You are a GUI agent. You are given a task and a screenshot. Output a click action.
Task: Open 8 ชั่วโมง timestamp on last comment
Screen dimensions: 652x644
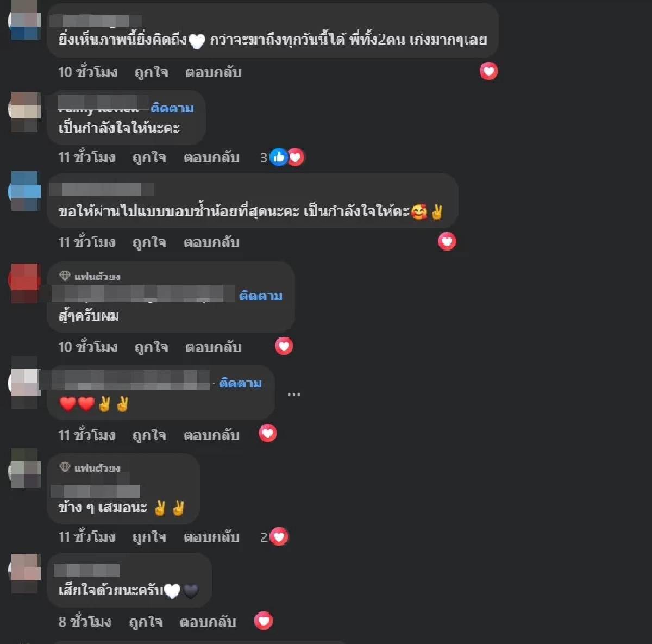[85, 621]
